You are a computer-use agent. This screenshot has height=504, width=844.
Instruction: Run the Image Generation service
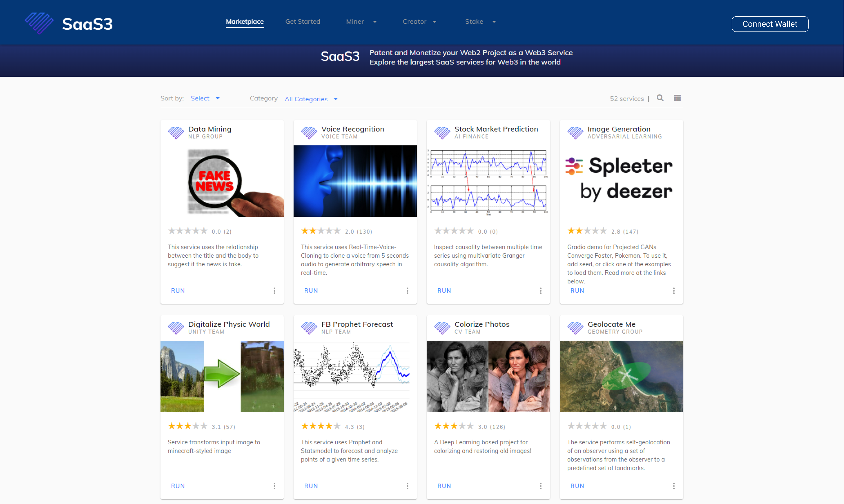(577, 291)
